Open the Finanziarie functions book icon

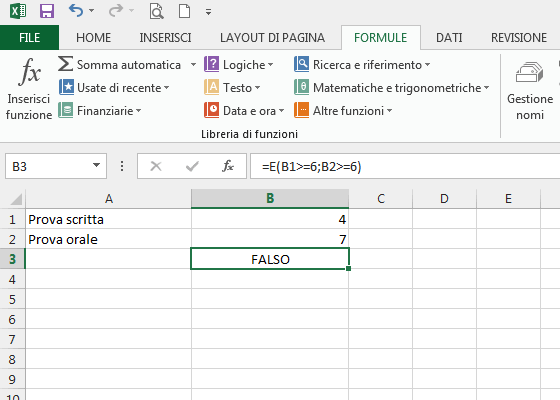(66, 110)
